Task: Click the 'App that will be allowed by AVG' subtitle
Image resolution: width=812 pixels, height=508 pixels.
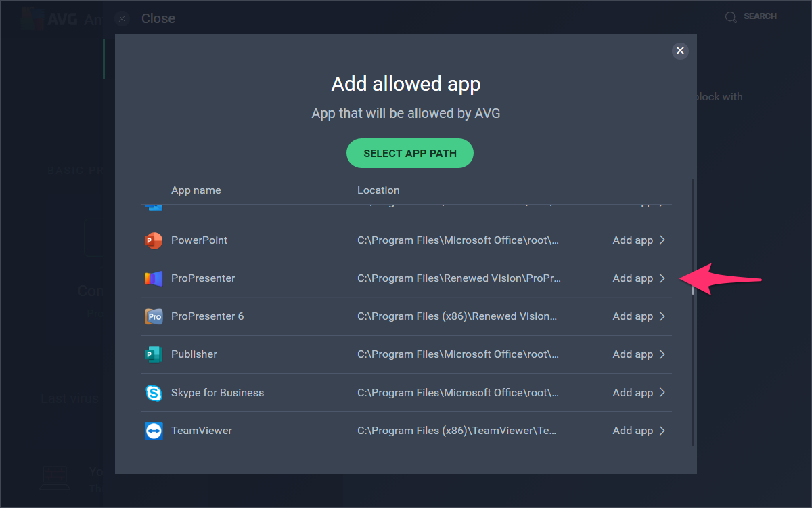Action: pyautogui.click(x=406, y=113)
